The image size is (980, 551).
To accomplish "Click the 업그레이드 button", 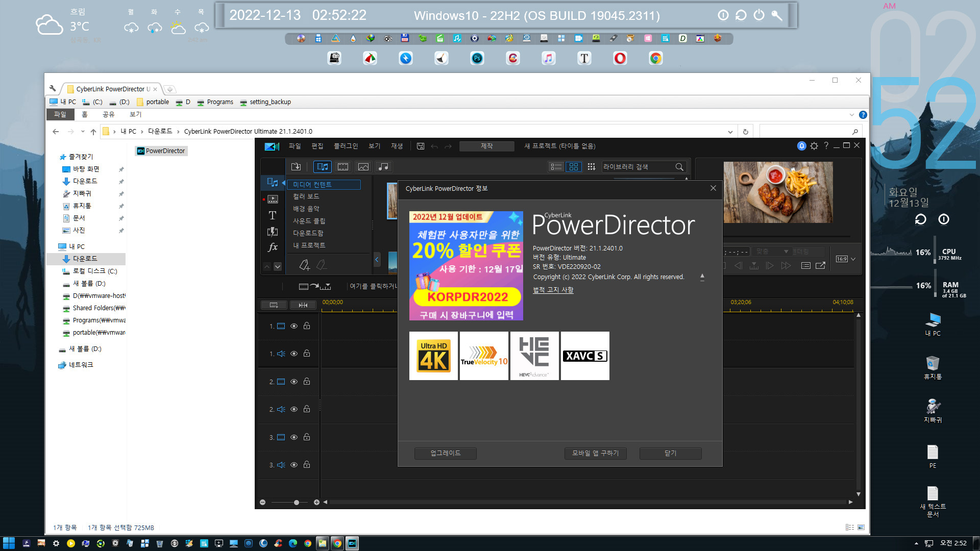I will pyautogui.click(x=446, y=453).
